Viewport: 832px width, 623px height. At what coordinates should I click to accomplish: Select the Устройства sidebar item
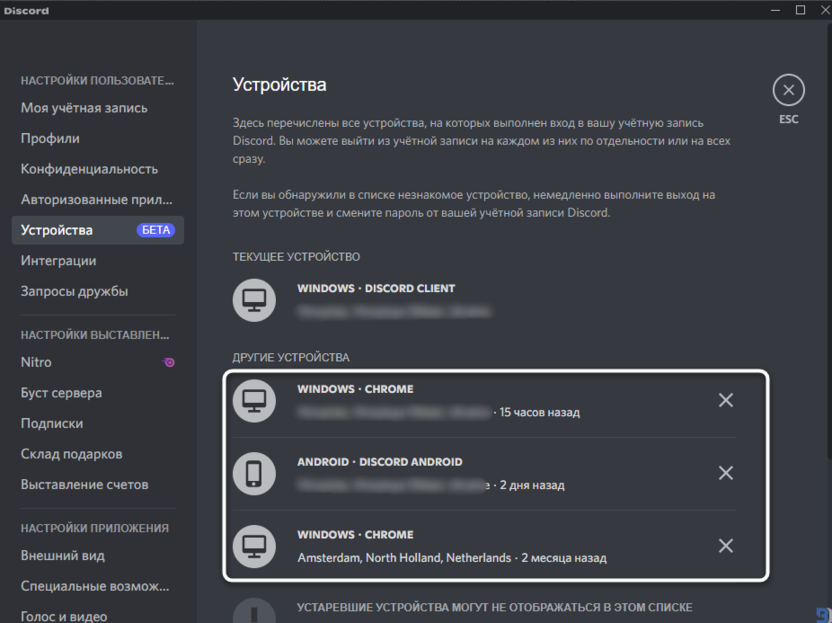click(57, 230)
